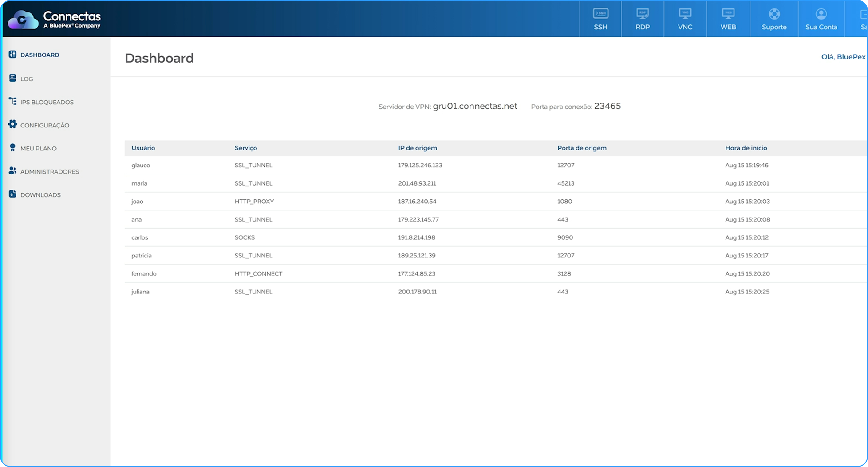Click the VNC label in top bar

pyautogui.click(x=685, y=27)
